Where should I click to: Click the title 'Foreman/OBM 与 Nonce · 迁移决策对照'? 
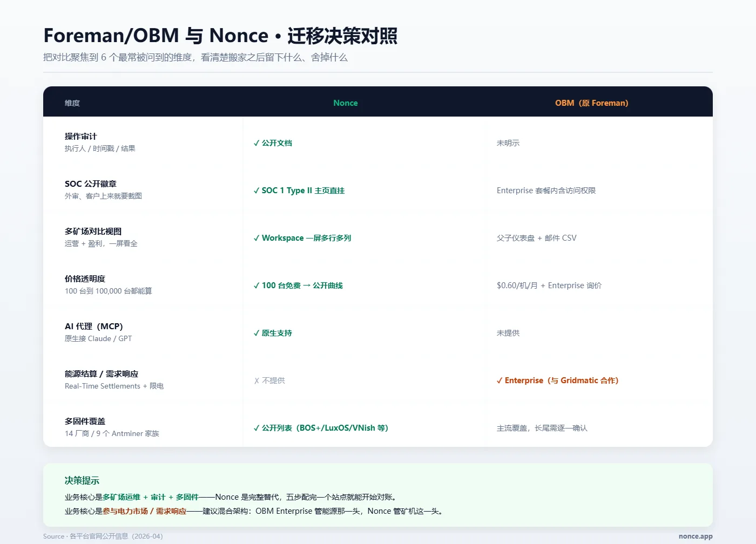(x=220, y=36)
